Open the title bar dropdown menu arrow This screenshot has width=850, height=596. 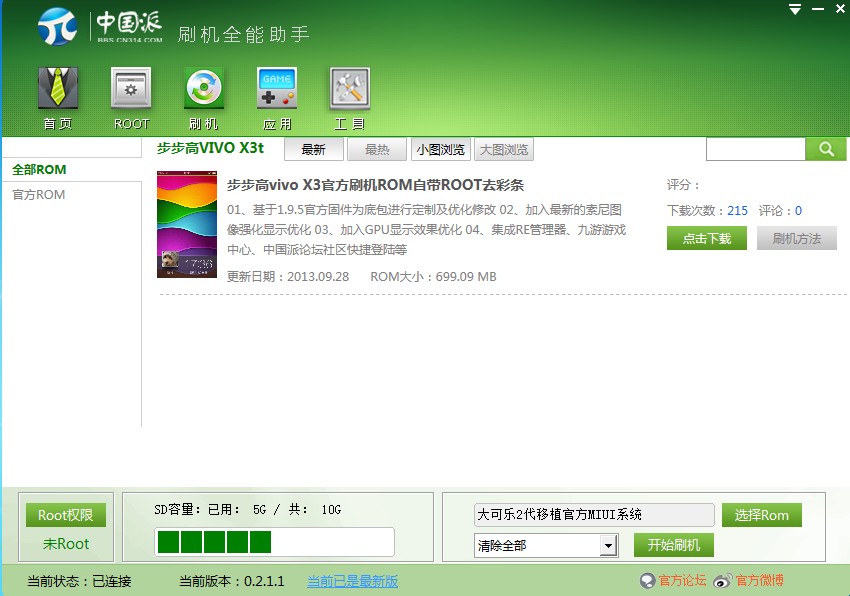795,9
